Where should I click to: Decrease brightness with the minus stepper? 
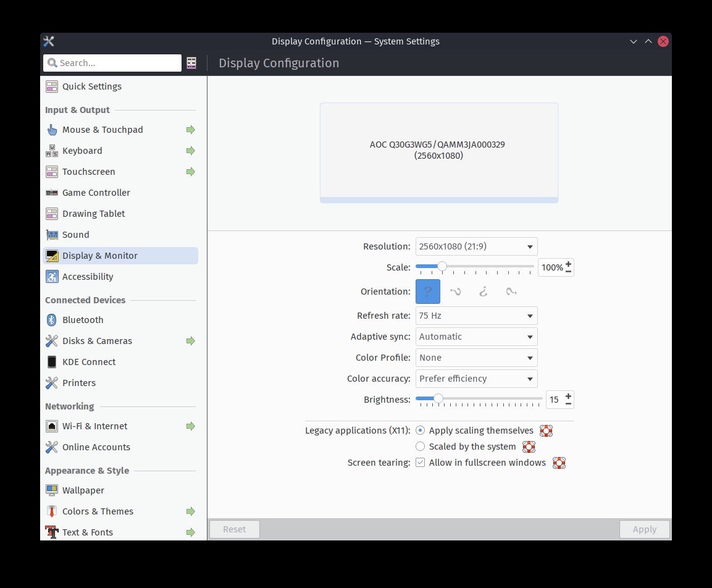[568, 404]
